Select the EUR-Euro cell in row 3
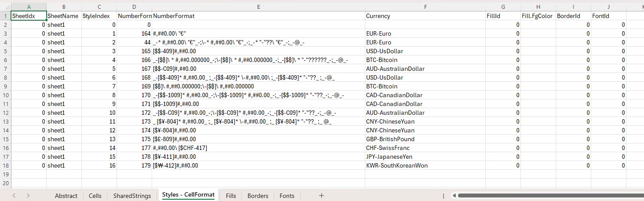Screen dimensions: 644x201 425,33
